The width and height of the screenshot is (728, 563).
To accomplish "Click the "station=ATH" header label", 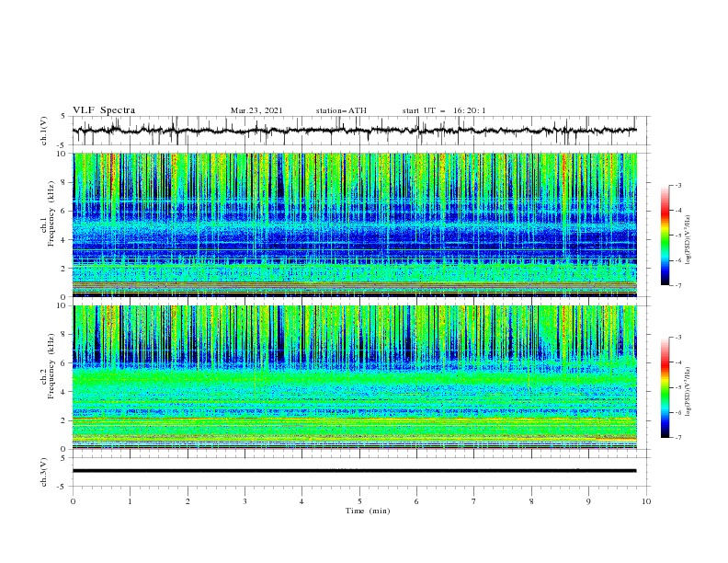I will (x=341, y=110).
